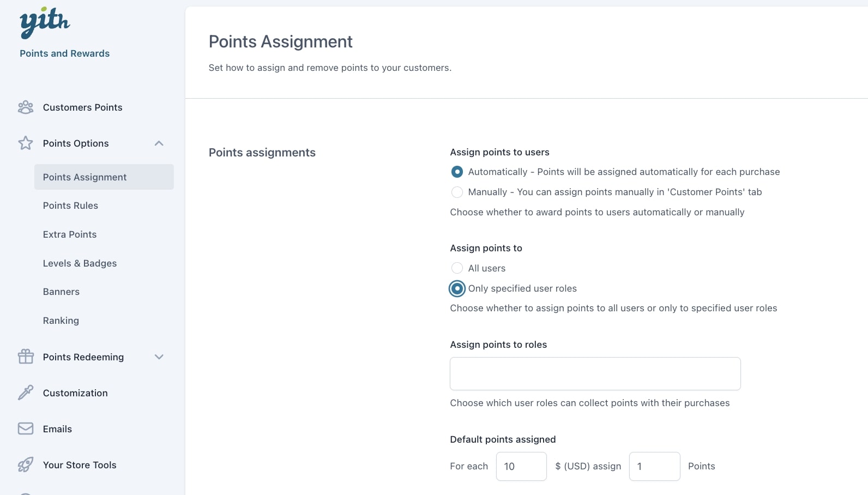Click the USD amount field showing 10
The width and height of the screenshot is (868, 495).
coord(521,466)
